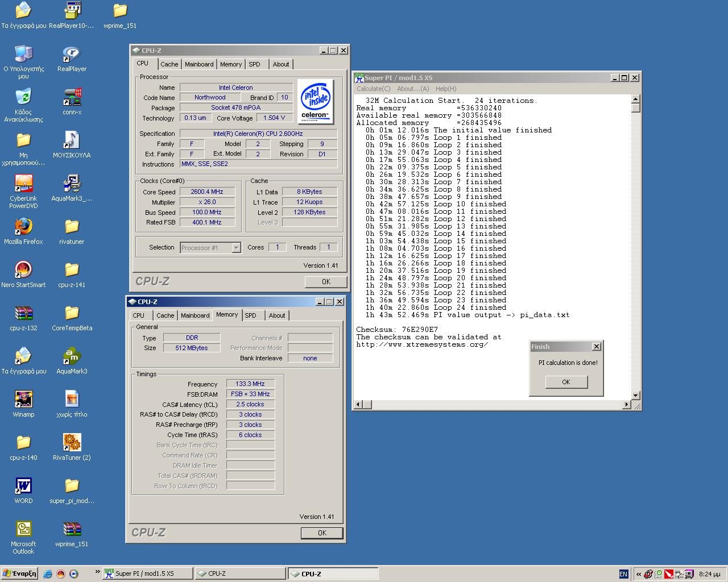Confirm the PI calculation is done dialog
The width and height of the screenshot is (728, 582).
pyautogui.click(x=566, y=382)
